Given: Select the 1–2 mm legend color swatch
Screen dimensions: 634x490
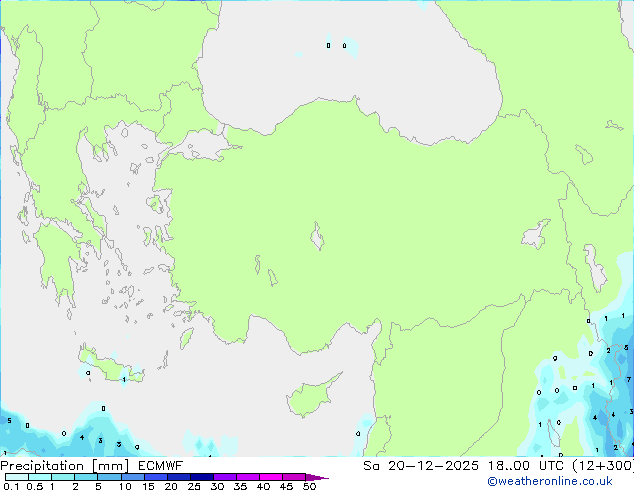Looking at the screenshot, I should click(x=63, y=477).
